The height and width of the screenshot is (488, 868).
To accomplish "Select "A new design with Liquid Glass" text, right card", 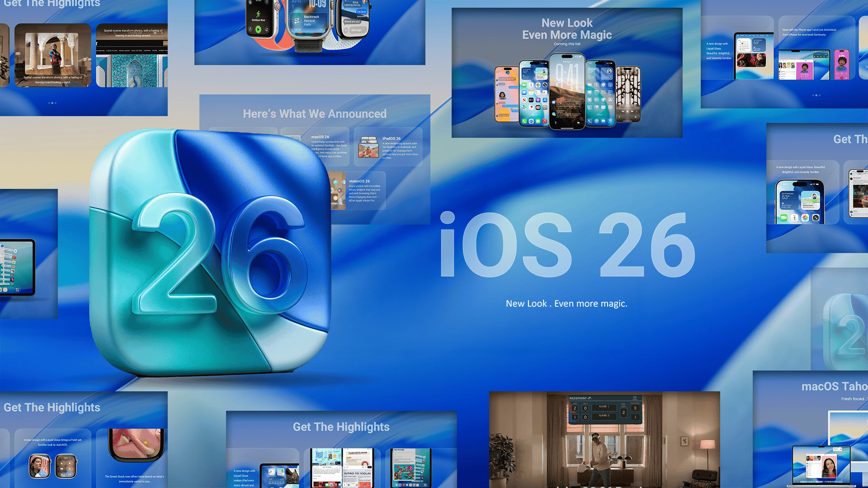I will point(801,169).
